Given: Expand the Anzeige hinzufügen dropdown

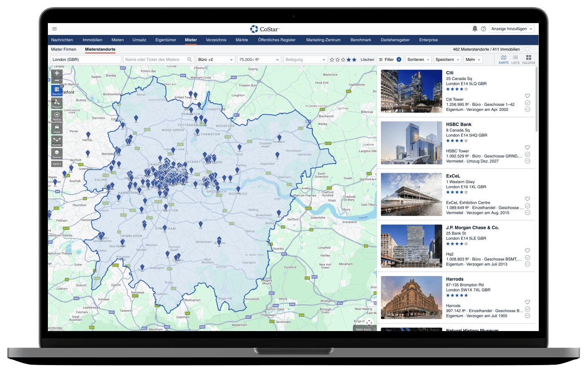Looking at the screenshot, I should coord(512,29).
